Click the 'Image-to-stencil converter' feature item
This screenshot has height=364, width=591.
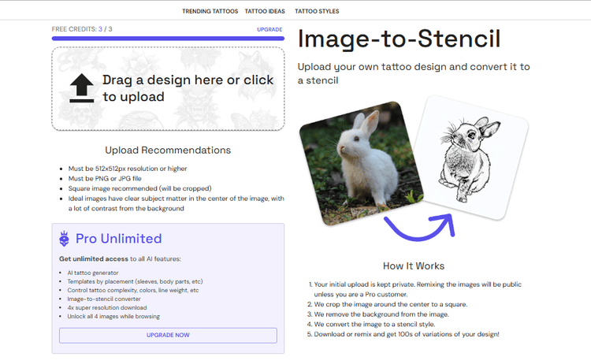point(106,299)
